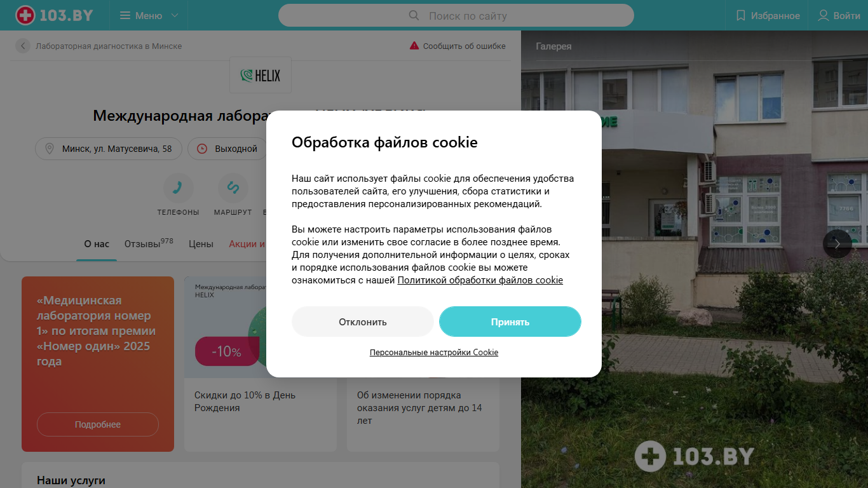Click the Телефоны phone icon
Viewport: 868px width, 488px height.
pyautogui.click(x=179, y=187)
